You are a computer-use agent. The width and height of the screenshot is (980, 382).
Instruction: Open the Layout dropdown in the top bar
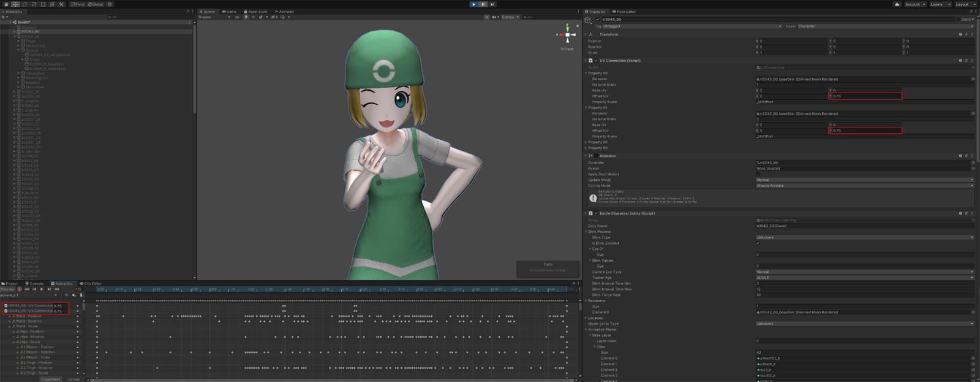coord(965,4)
